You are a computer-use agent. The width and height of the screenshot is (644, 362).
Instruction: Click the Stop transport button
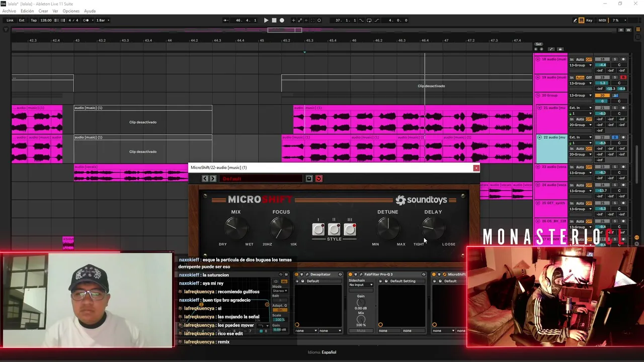click(274, 20)
